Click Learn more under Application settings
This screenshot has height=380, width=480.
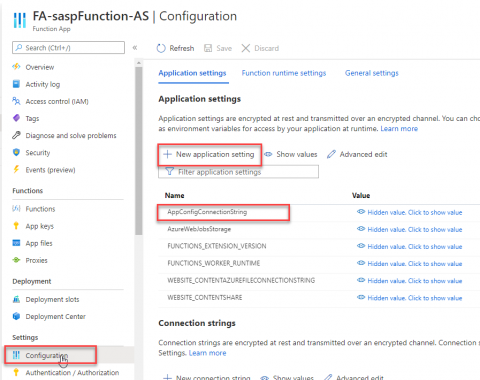(399, 129)
